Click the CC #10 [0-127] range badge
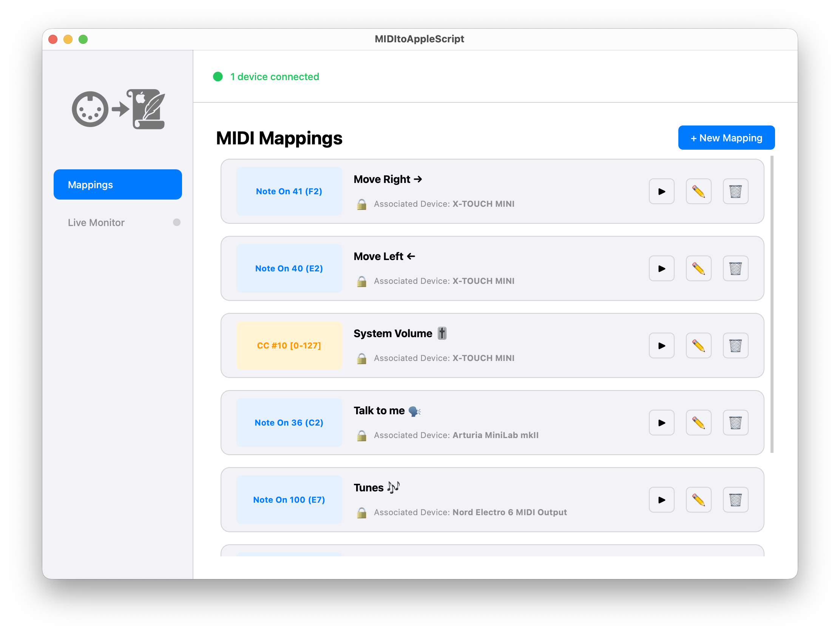Screen dimensions: 840x635 [x=289, y=345]
